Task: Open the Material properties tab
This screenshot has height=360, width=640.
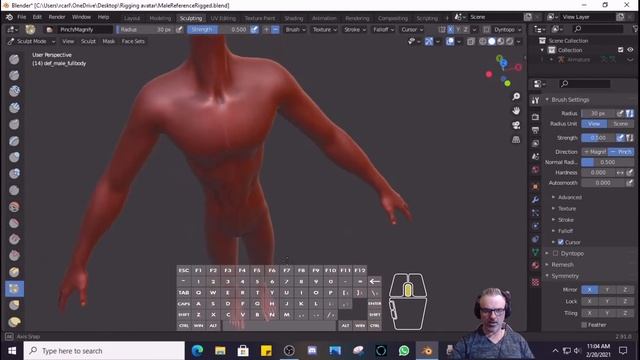Action: pos(535,265)
